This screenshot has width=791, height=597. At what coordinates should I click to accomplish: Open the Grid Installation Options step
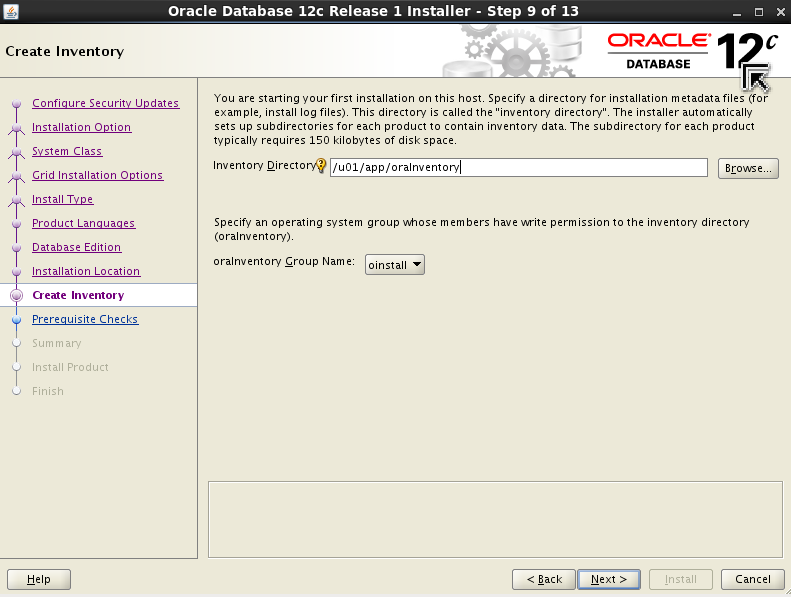pyautogui.click(x=97, y=175)
